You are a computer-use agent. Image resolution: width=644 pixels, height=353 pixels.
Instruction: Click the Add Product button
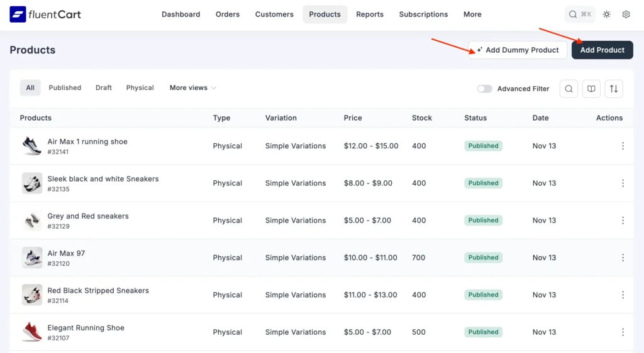point(602,50)
